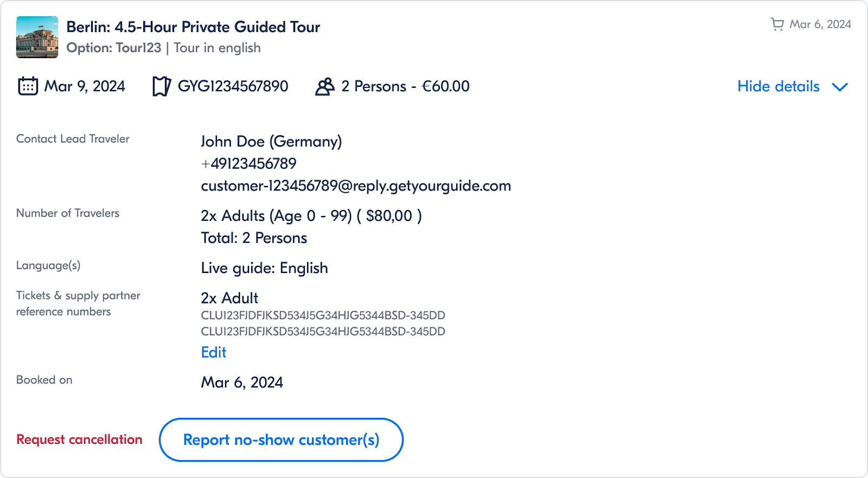Select the lead traveler phone number

248,163
